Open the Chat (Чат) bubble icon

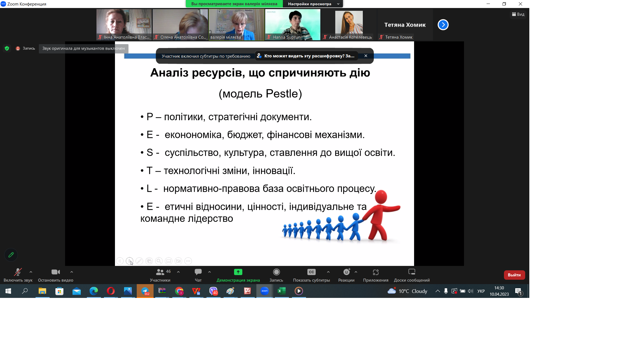[198, 272]
